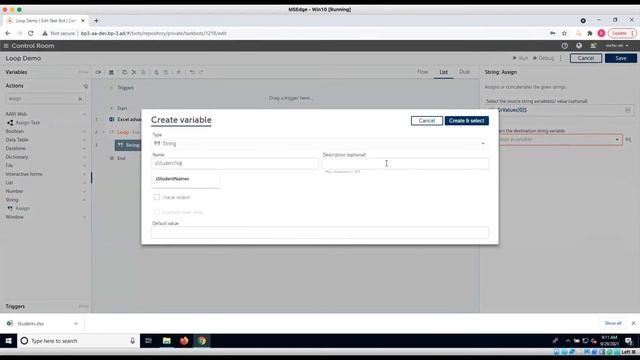The height and width of the screenshot is (360, 640).
Task: Click the start recording toolbar icon
Action: click(98, 72)
